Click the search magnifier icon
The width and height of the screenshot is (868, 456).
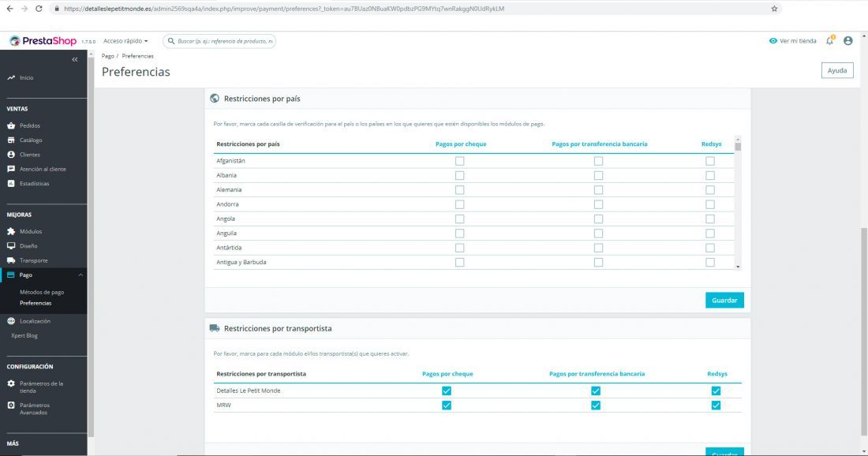171,41
